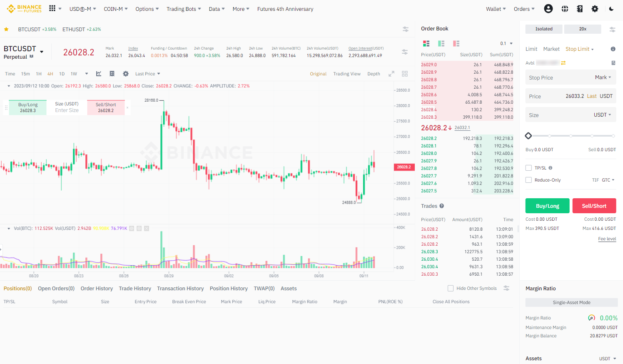
Task: Click the order type info icon
Action: click(613, 49)
